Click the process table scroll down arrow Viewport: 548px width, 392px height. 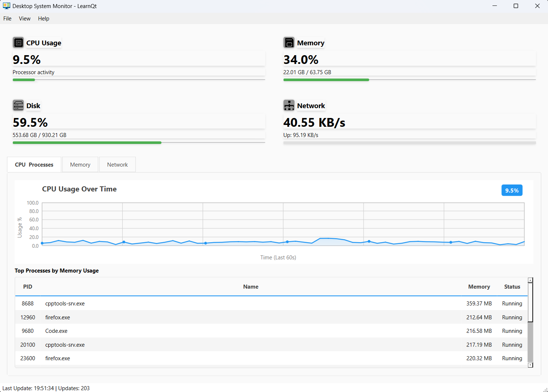tap(530, 365)
